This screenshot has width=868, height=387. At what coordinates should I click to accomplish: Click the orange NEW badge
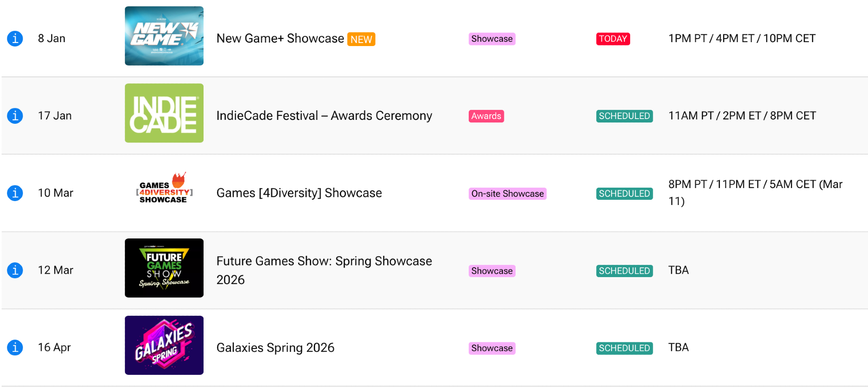[x=361, y=40]
